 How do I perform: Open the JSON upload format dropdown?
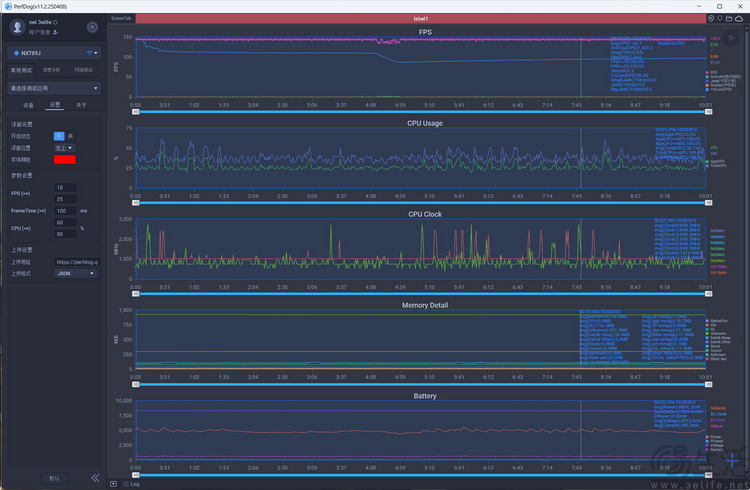(x=75, y=273)
